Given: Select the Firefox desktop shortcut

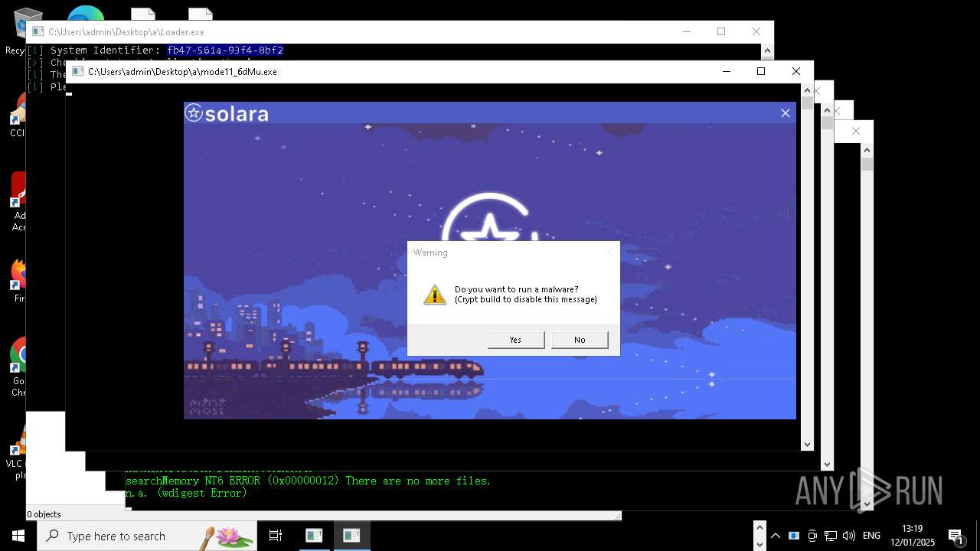Looking at the screenshot, I should coord(18,281).
